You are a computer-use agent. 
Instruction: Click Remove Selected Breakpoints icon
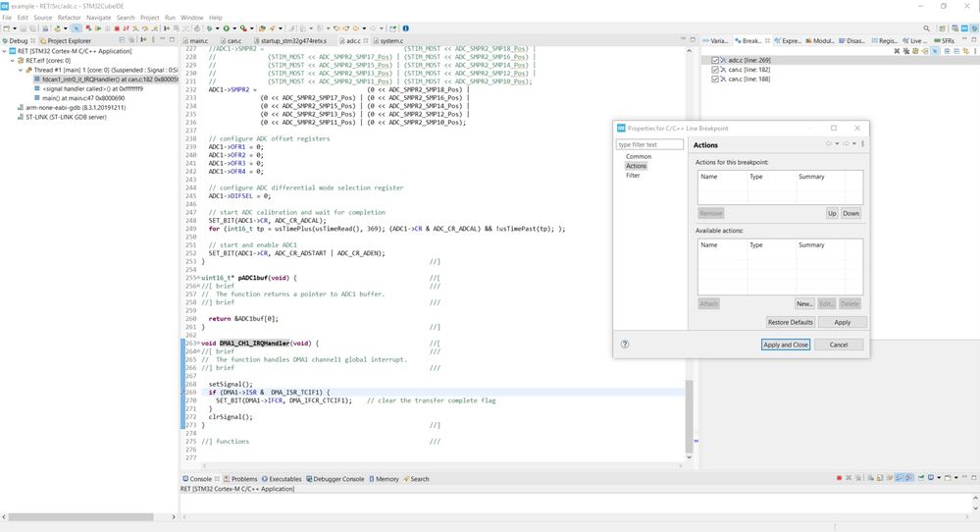click(897, 51)
